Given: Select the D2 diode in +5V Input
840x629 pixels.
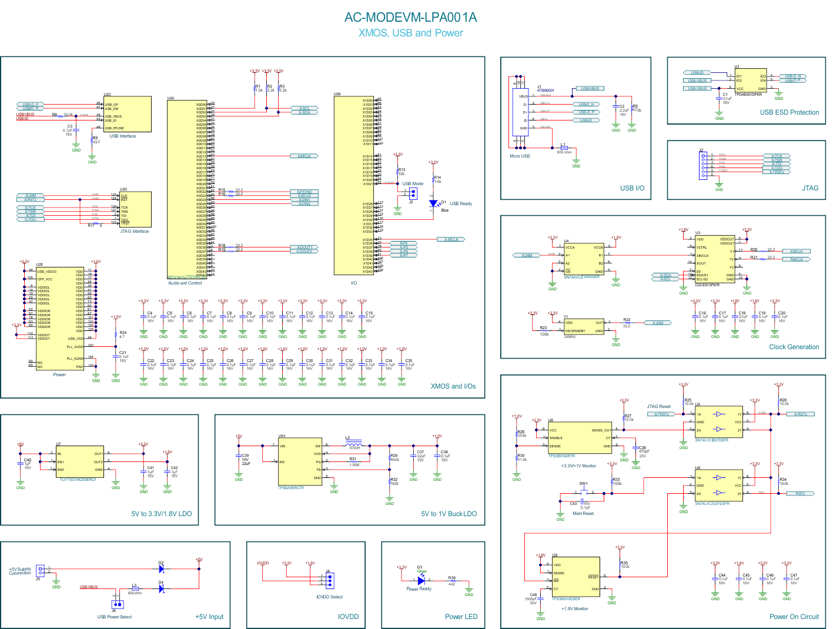Looking at the screenshot, I should pos(161,569).
